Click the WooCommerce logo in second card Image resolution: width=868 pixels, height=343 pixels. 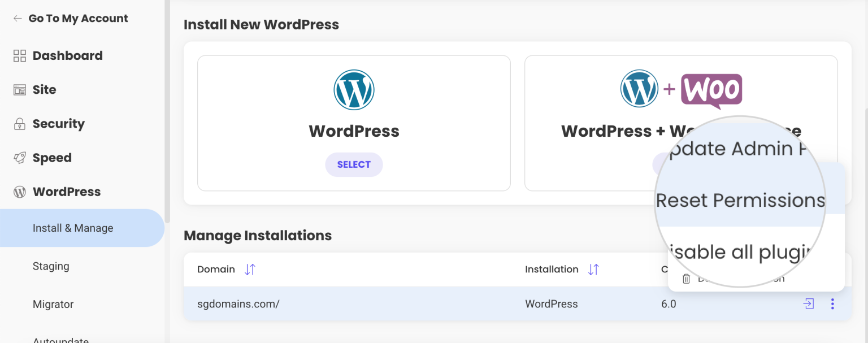(711, 90)
